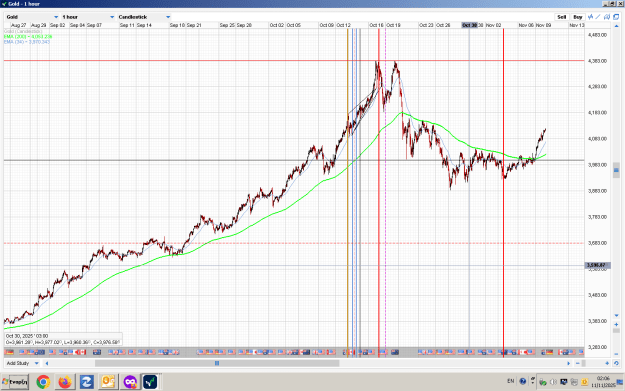Zoom out vertical price scale minus

click(x=616, y=354)
